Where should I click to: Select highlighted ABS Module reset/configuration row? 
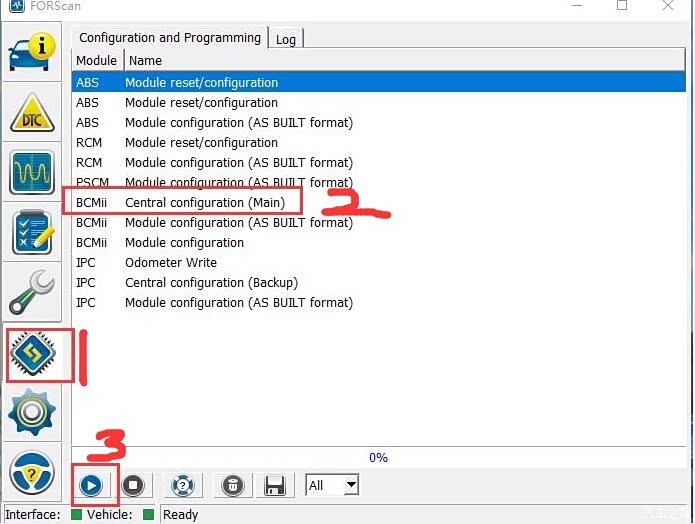point(379,82)
